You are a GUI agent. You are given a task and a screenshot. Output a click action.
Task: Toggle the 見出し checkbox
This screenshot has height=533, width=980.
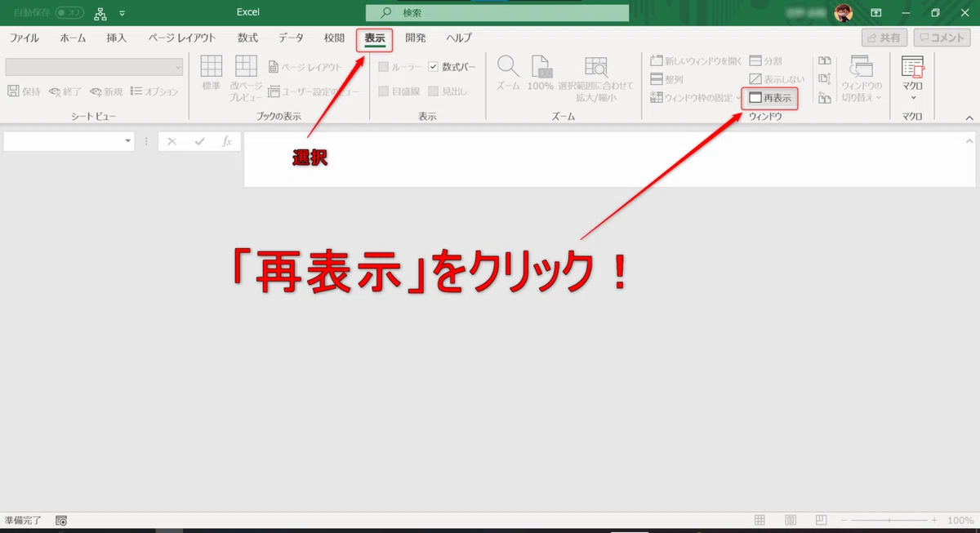point(434,91)
